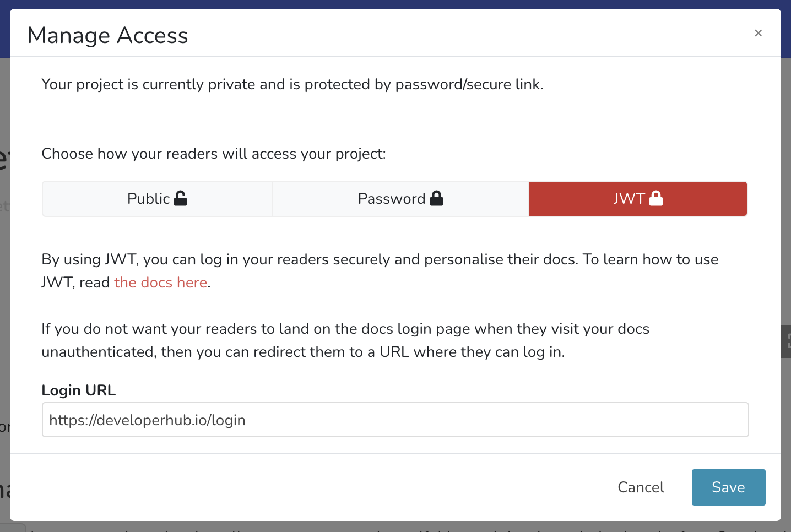The image size is (791, 532).
Task: Click the Login URL field label
Action: [79, 390]
